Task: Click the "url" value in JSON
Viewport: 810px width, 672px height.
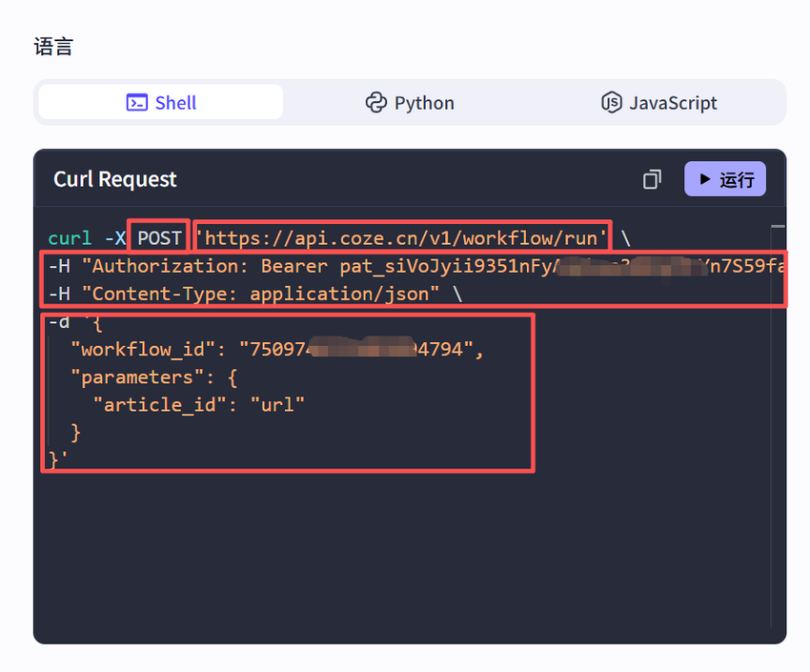Action: pyautogui.click(x=277, y=405)
